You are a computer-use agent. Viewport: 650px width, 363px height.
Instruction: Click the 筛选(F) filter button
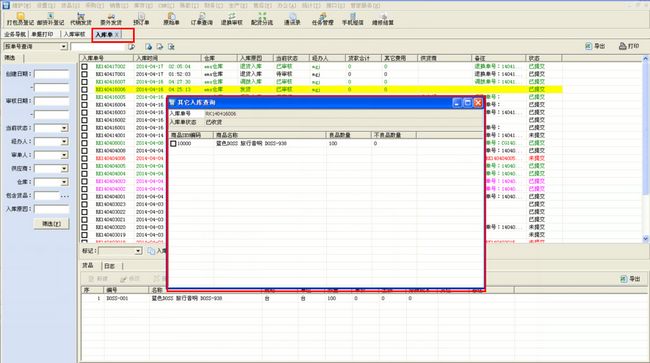tap(51, 224)
